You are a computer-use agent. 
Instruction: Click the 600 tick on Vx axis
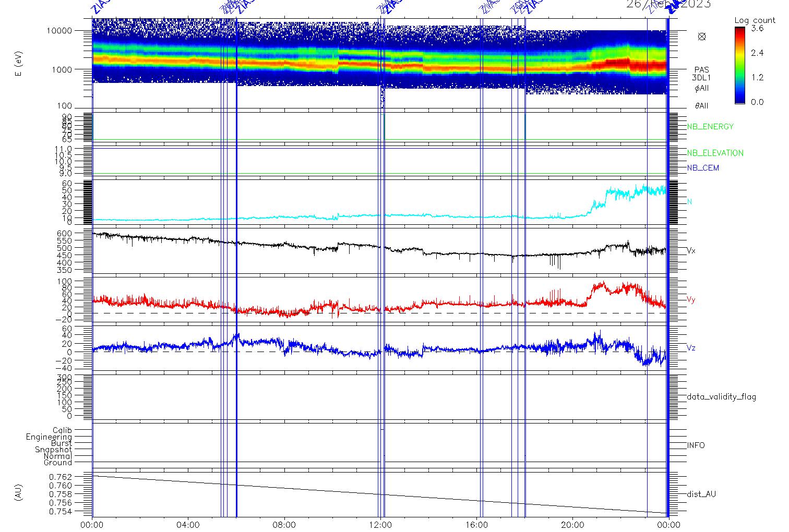click(x=65, y=234)
